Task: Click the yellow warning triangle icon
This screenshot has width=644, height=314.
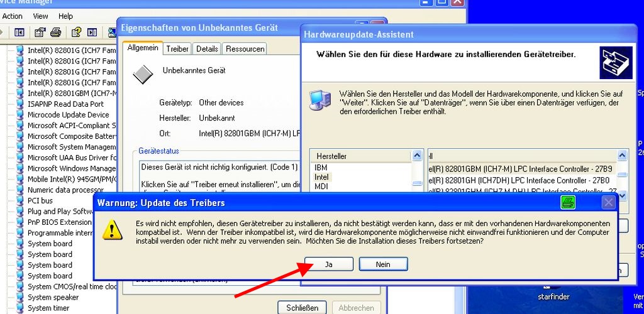Action: point(112,230)
